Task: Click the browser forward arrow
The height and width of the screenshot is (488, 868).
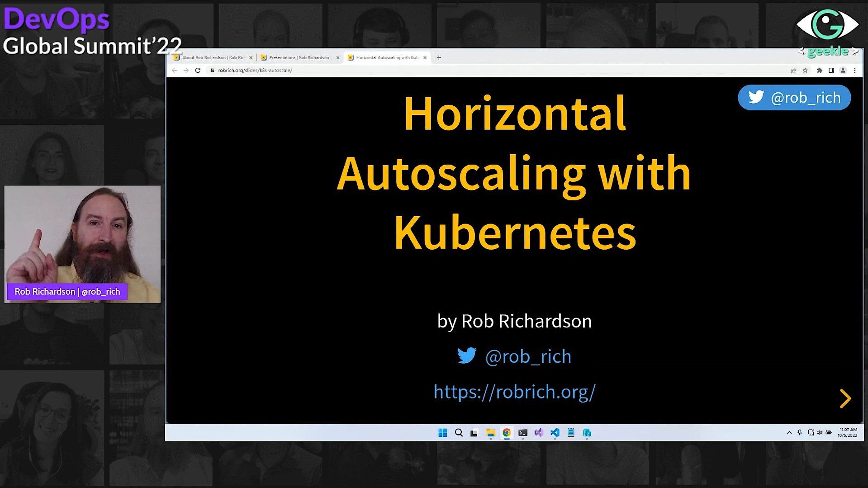Action: tap(186, 71)
